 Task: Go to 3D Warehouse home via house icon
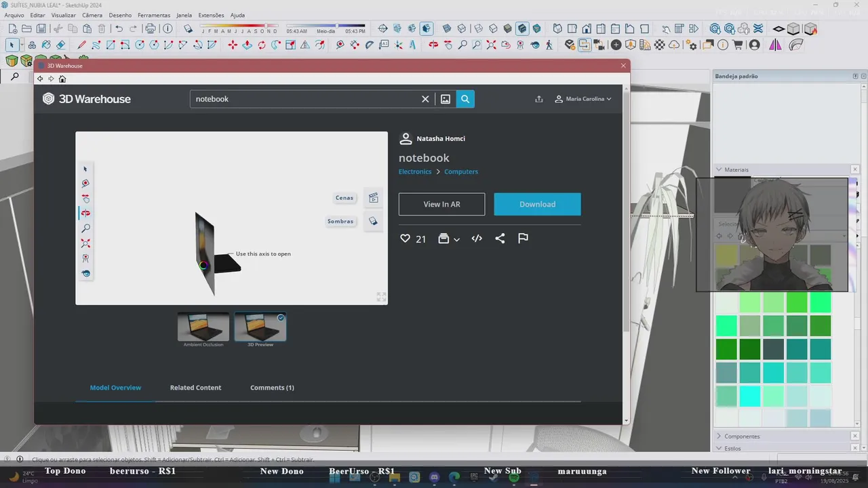click(x=62, y=79)
